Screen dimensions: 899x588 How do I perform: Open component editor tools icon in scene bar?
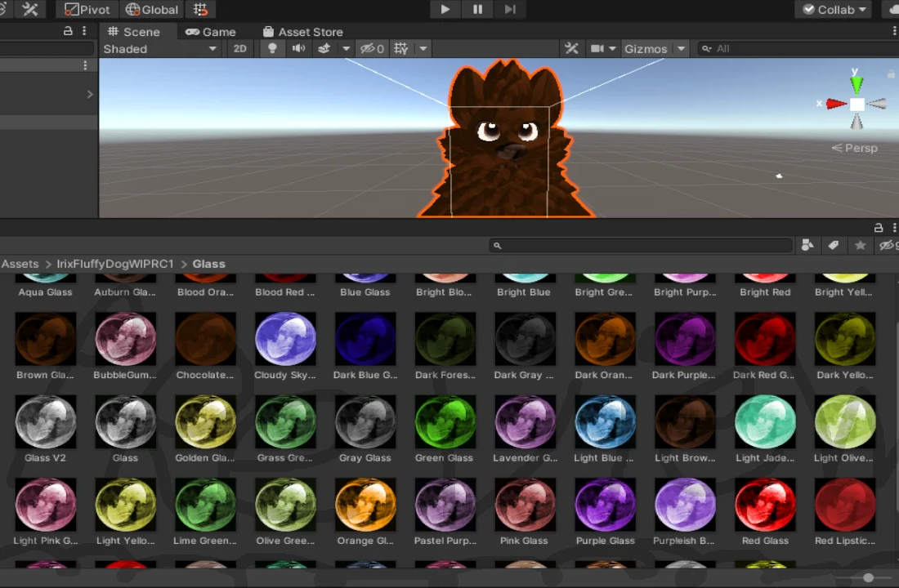coord(571,49)
